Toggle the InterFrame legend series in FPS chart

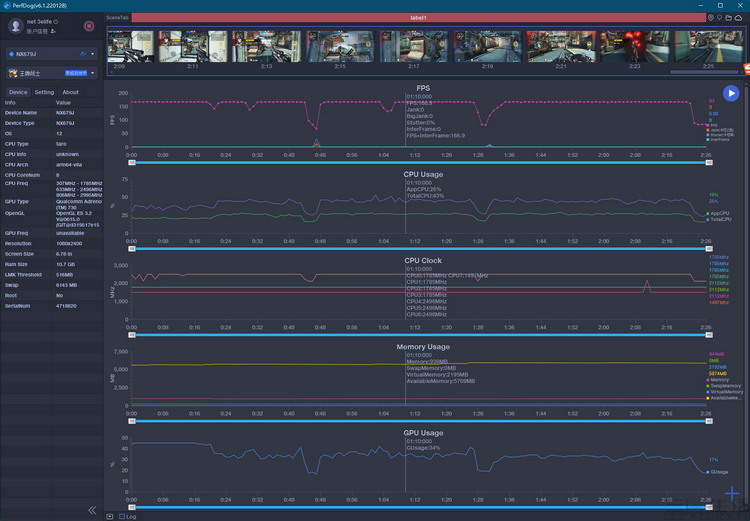coord(718,140)
